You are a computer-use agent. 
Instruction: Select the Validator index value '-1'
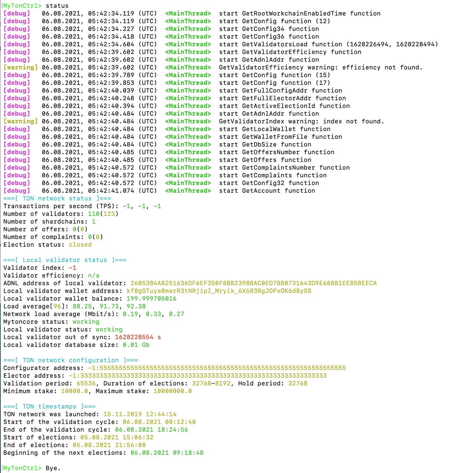coord(73,268)
